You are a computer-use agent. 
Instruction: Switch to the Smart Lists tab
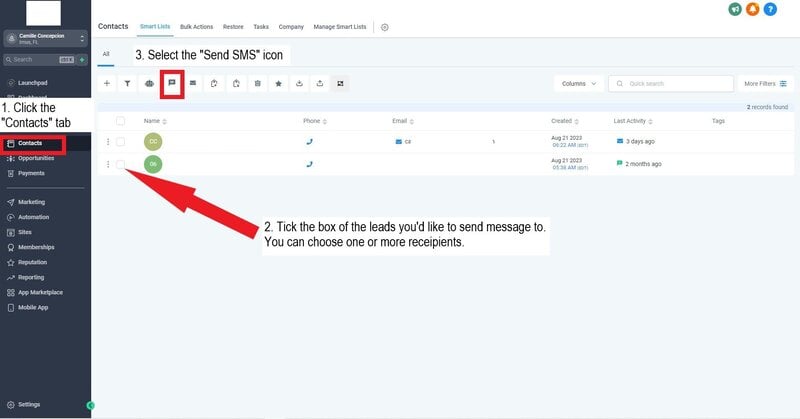point(155,27)
